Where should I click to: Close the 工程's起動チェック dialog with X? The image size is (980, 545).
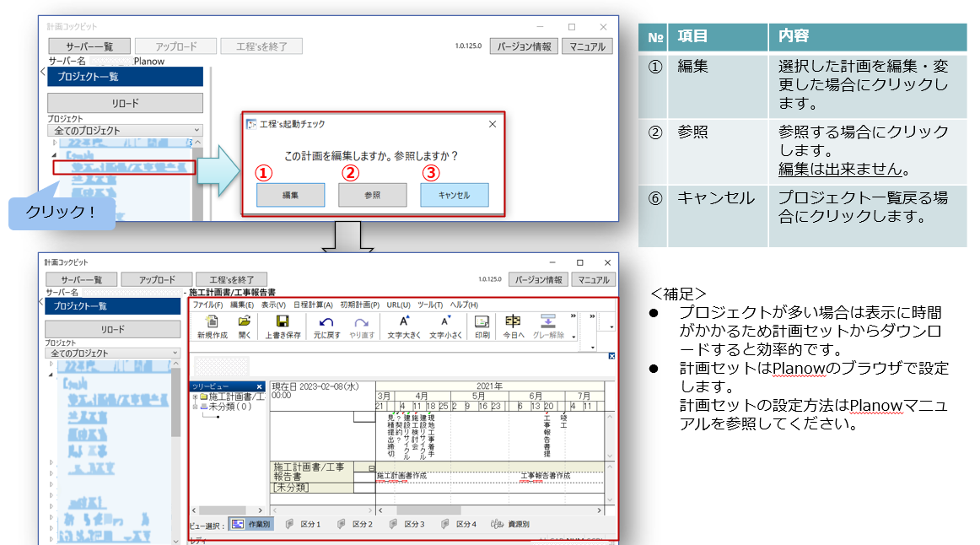click(x=493, y=124)
